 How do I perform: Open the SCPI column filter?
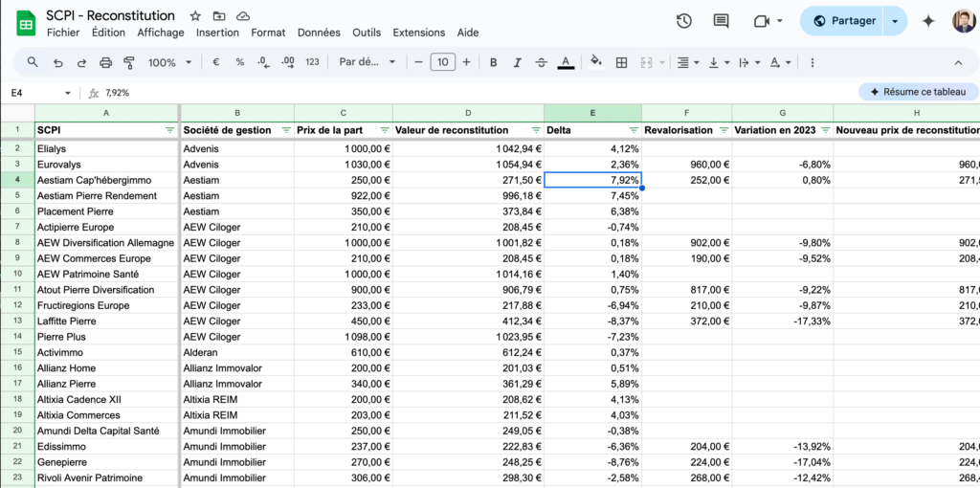click(x=169, y=130)
